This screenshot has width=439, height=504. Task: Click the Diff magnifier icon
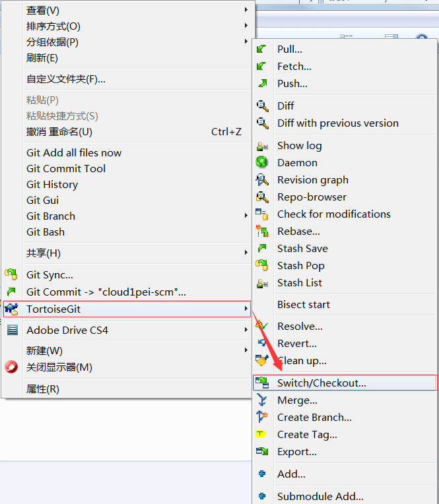tap(263, 106)
